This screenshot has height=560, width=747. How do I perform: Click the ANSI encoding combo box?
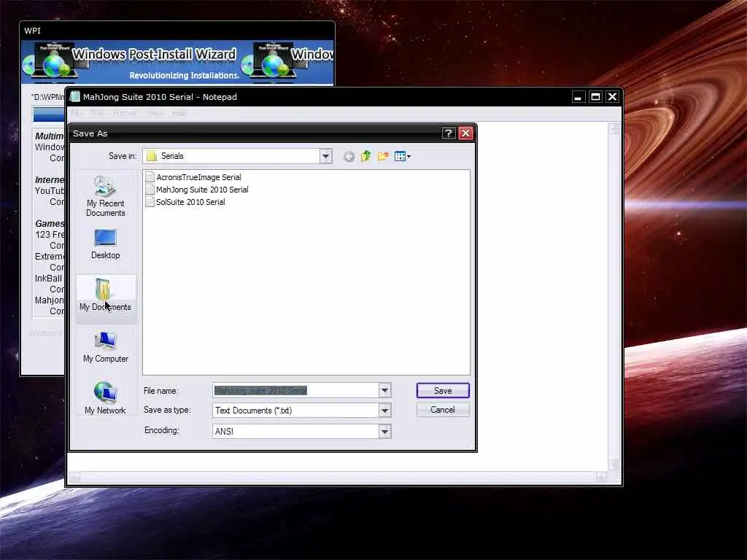pyautogui.click(x=301, y=432)
